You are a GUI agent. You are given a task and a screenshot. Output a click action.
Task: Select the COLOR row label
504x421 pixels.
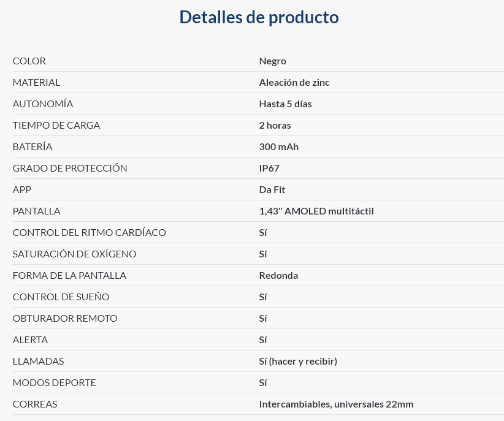(x=29, y=61)
